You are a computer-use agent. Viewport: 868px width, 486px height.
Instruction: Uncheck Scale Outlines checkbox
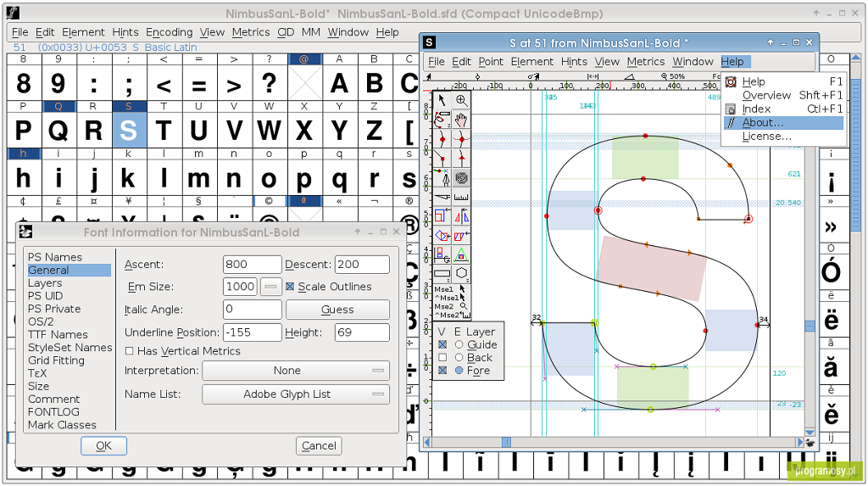[290, 287]
